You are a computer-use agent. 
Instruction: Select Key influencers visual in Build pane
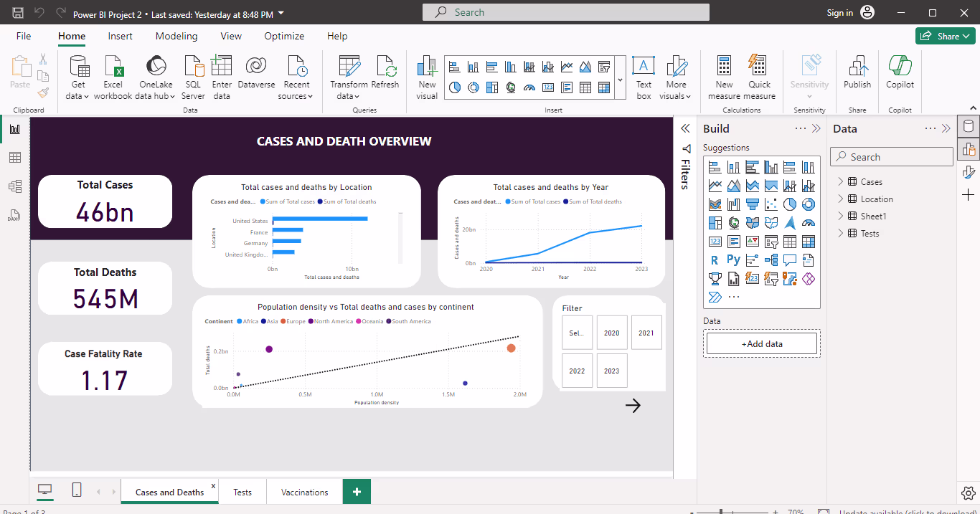pos(753,260)
